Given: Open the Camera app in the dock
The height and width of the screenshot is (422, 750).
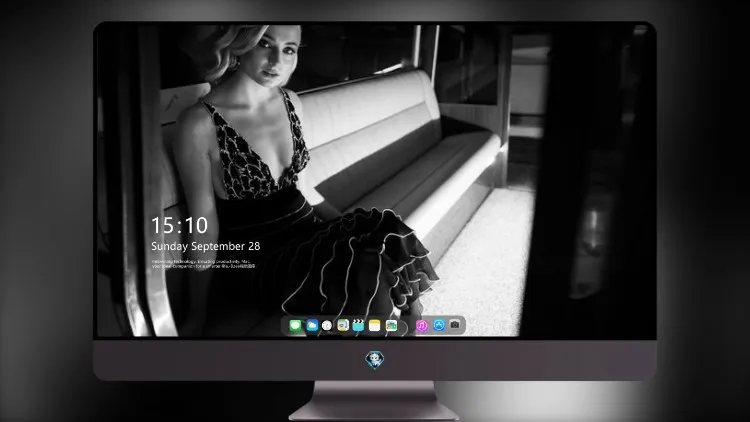Looking at the screenshot, I should point(455,325).
